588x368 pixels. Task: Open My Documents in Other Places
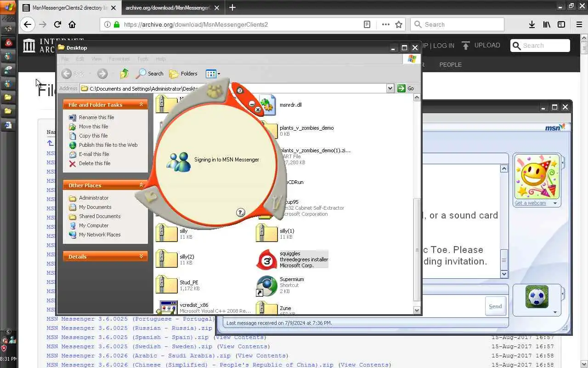pos(95,207)
